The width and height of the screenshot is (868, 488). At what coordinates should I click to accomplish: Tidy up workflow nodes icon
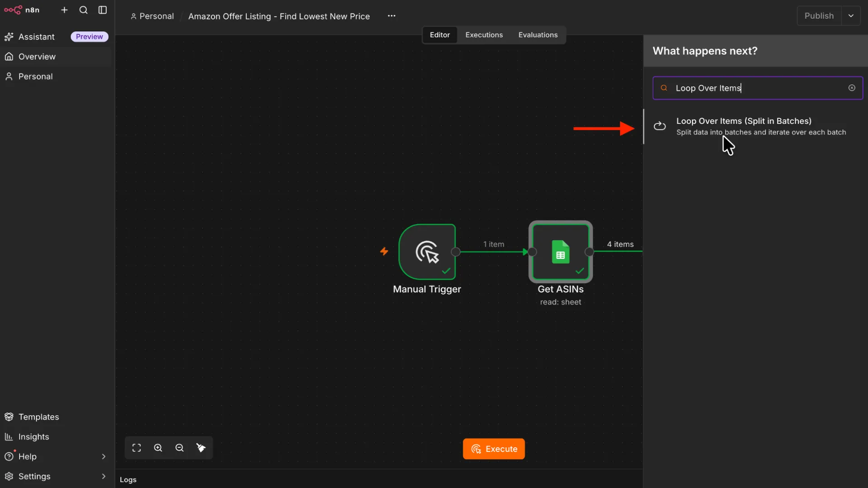[201, 448]
